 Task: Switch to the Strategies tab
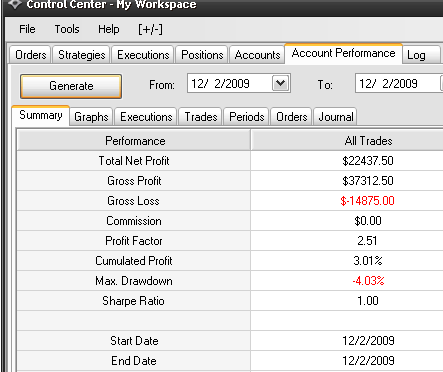coord(82,55)
